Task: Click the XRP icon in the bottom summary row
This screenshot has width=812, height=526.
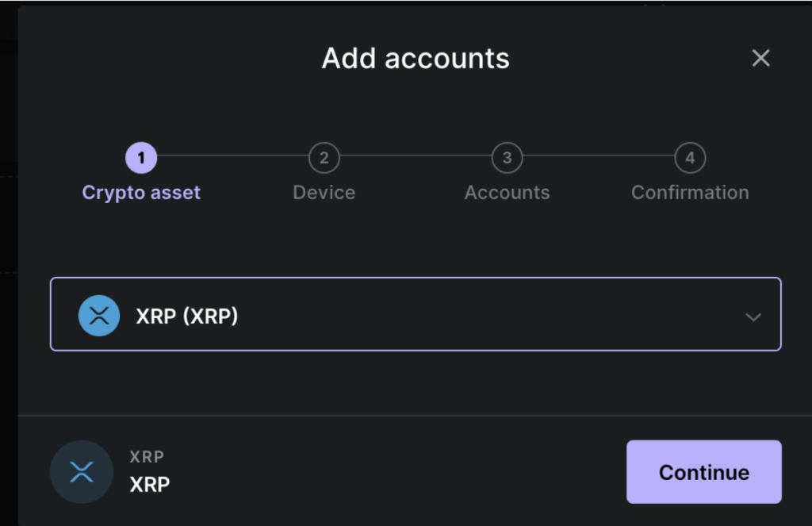Action: click(x=82, y=471)
